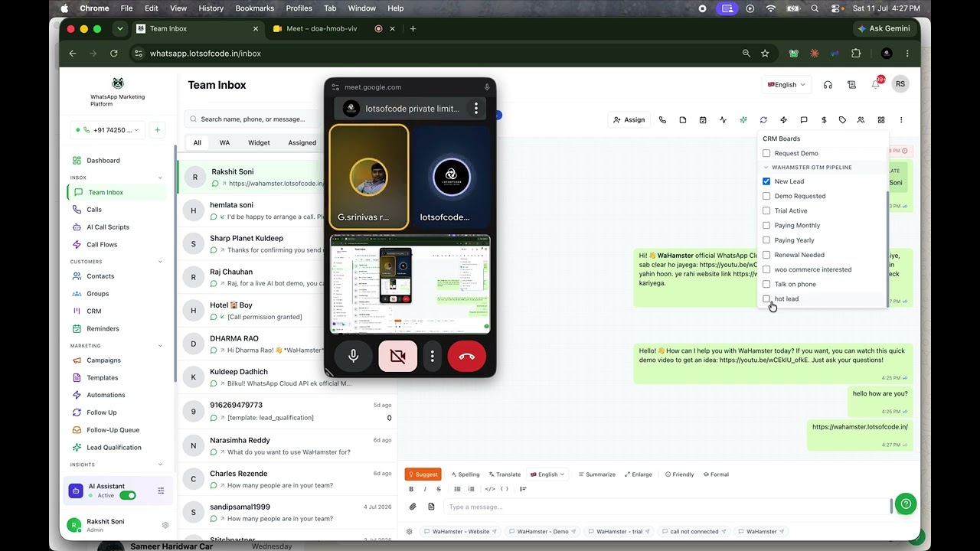Open the RS profile avatar
This screenshot has height=551, width=980.
point(900,84)
